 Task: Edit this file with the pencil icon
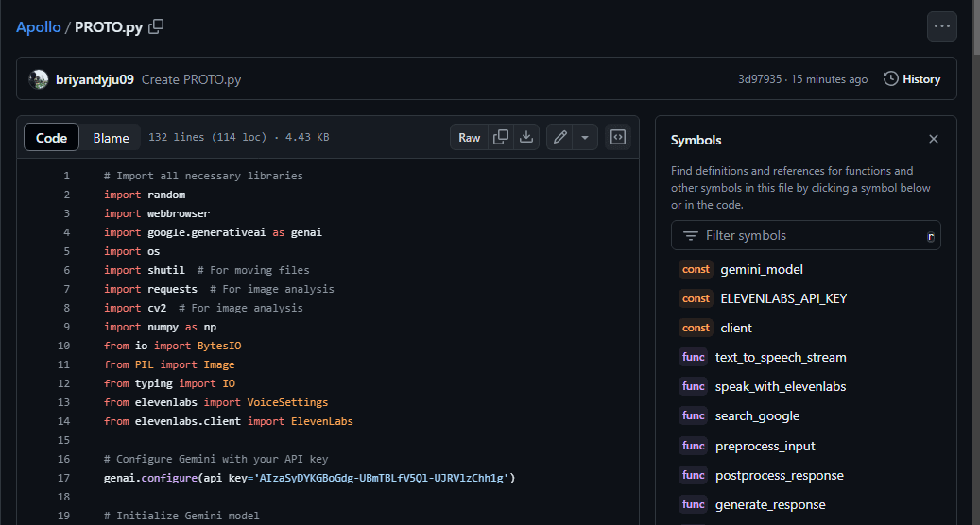(x=560, y=137)
